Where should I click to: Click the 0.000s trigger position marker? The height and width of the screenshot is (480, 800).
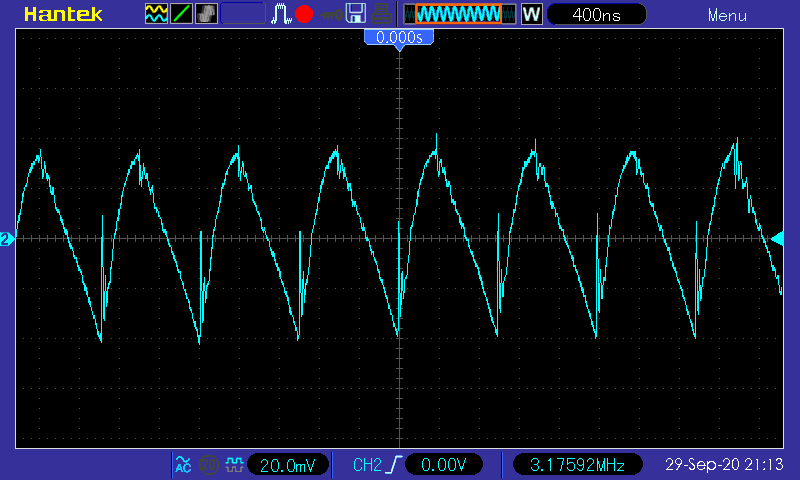(399, 38)
